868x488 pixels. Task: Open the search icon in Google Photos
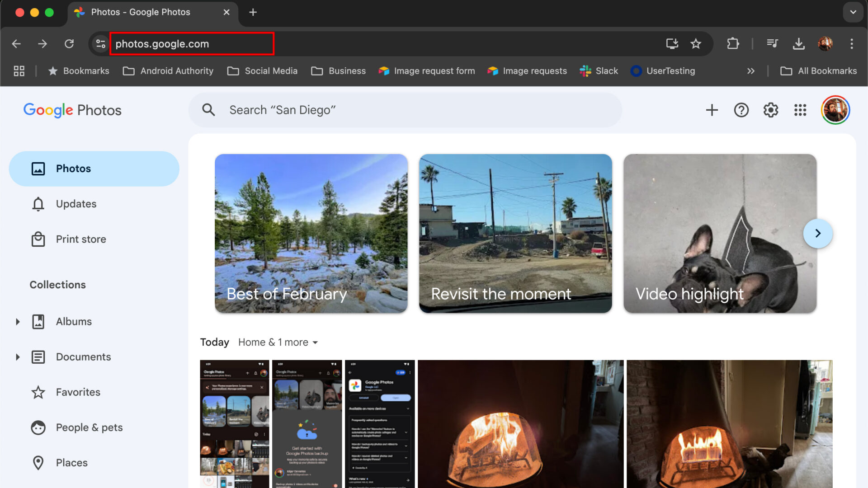pos(208,110)
